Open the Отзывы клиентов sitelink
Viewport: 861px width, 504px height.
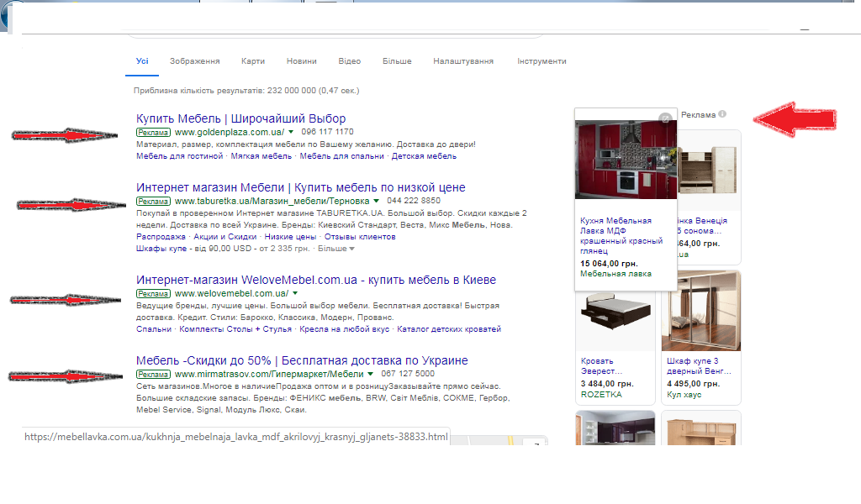pos(360,237)
